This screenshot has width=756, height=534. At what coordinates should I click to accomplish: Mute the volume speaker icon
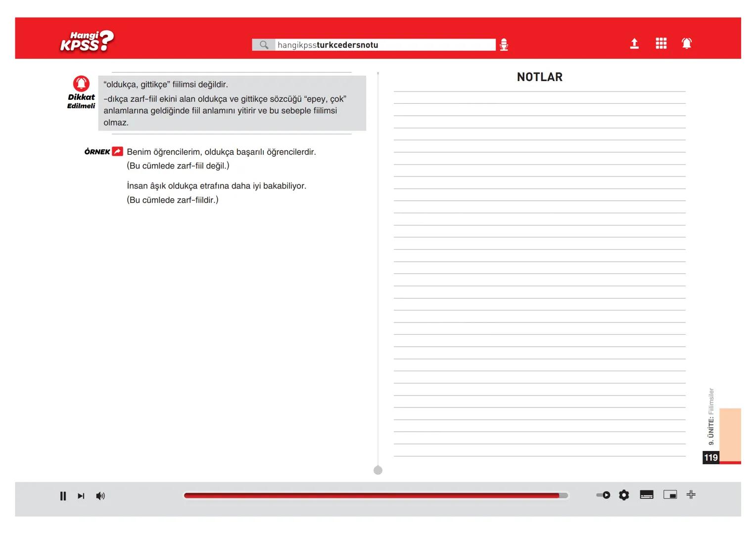coord(100,496)
